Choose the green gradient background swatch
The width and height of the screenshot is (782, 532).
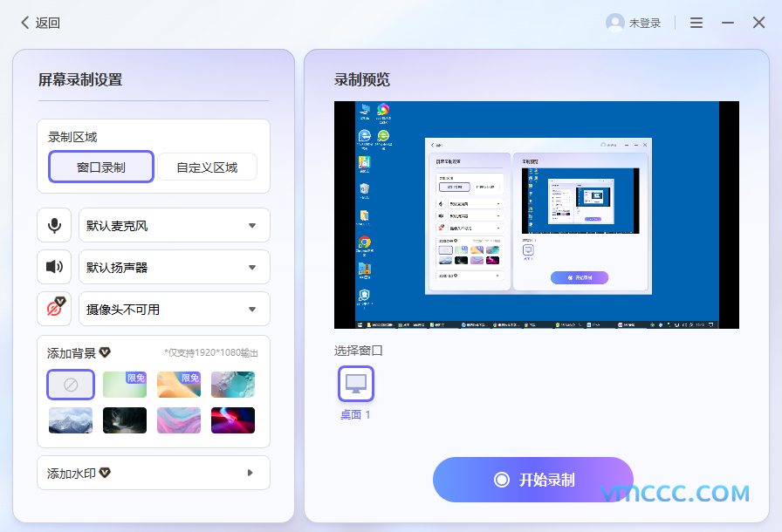(125, 385)
